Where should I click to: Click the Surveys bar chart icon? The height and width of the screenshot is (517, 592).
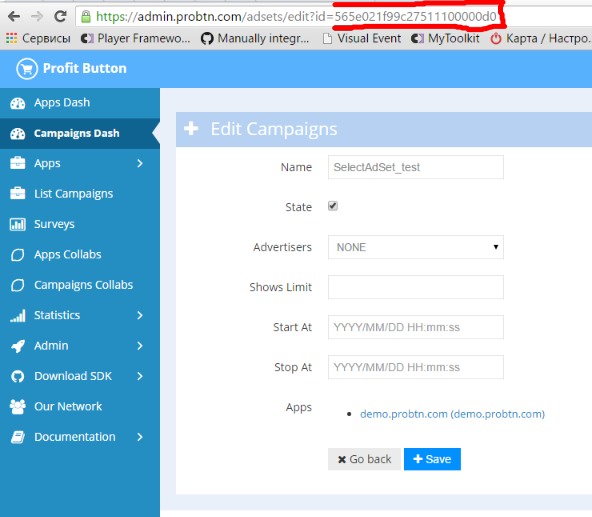(x=17, y=224)
